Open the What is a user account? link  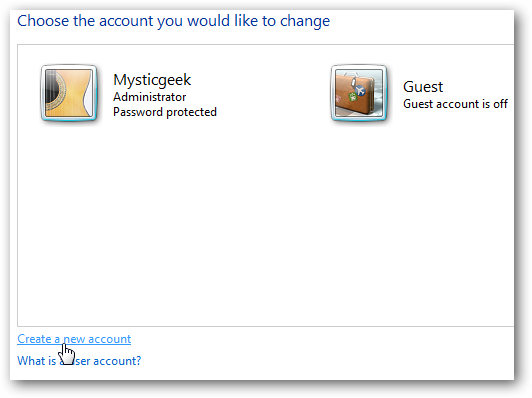coord(79,361)
